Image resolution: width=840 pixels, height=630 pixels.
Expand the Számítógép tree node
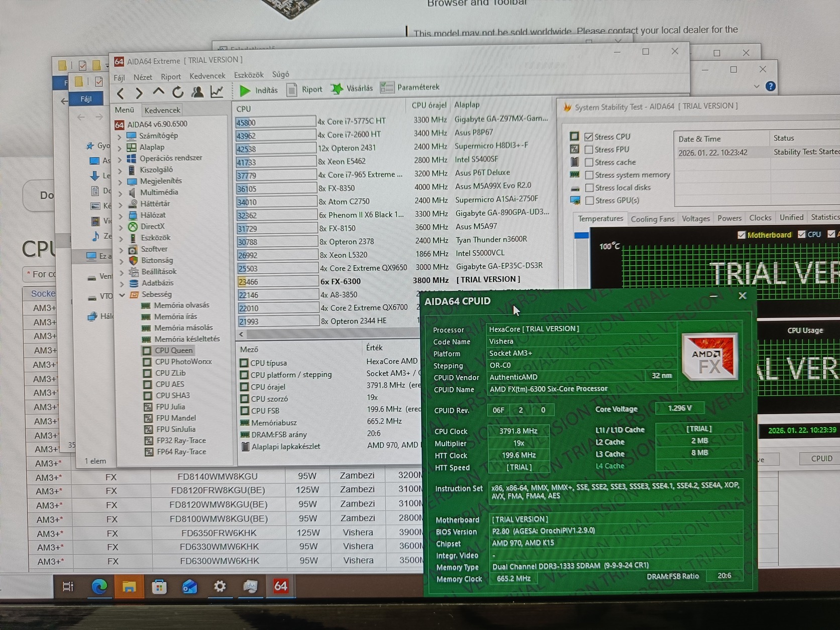click(x=120, y=136)
